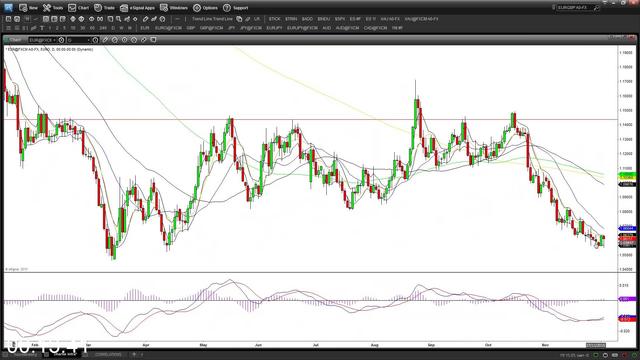
Task: Select the pencil drawing tool in main toolbar
Action: point(145,19)
